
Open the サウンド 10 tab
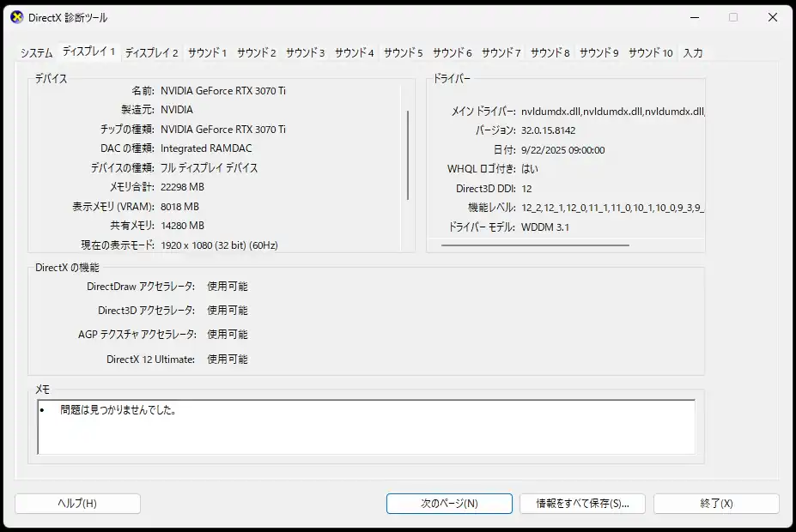point(650,53)
